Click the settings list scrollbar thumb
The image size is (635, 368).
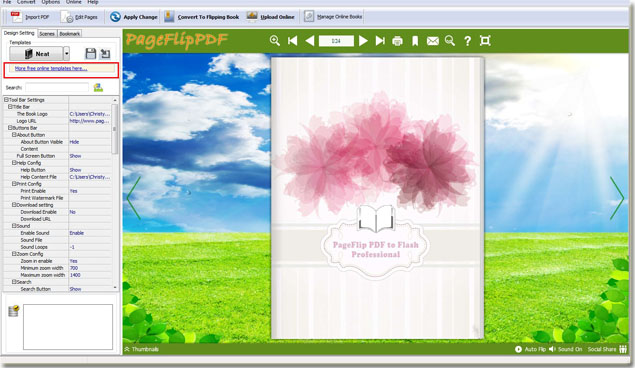115,129
